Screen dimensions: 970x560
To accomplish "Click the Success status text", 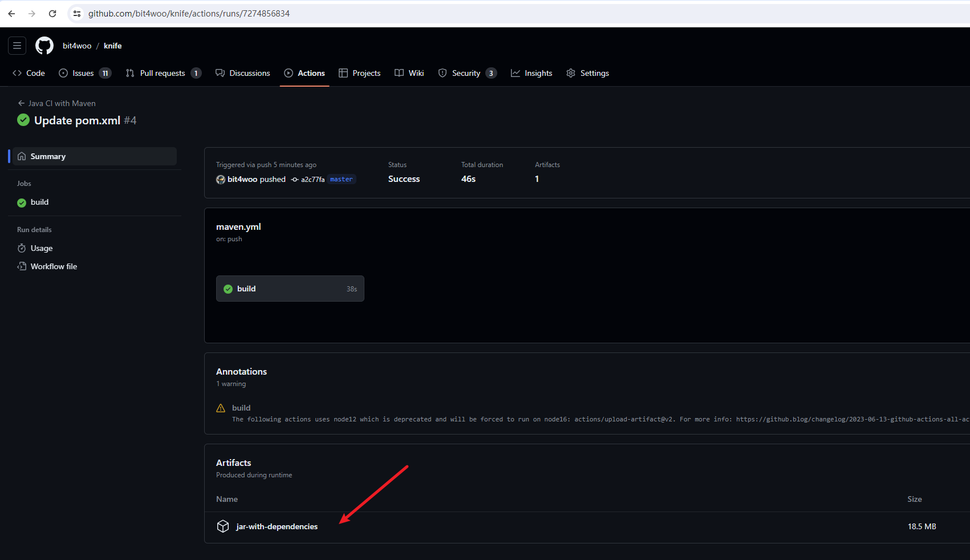I will click(404, 179).
